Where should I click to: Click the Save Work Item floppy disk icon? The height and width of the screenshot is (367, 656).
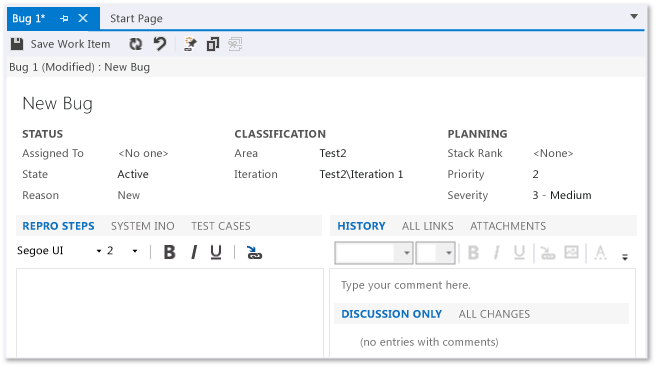point(17,44)
